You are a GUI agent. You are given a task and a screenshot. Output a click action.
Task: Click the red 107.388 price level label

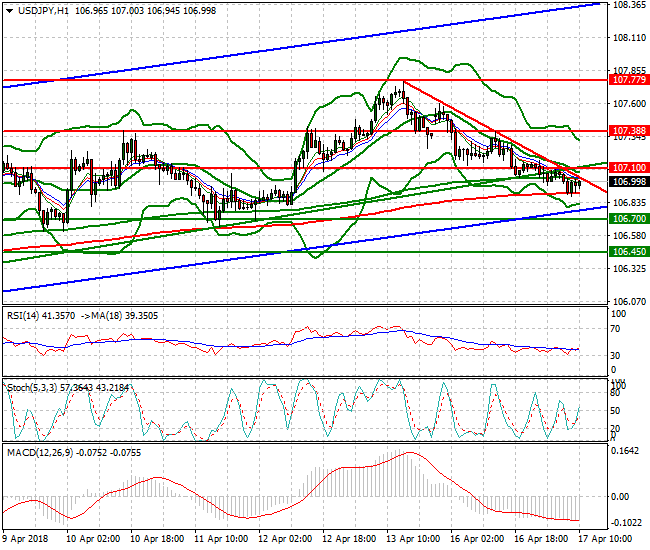629,131
